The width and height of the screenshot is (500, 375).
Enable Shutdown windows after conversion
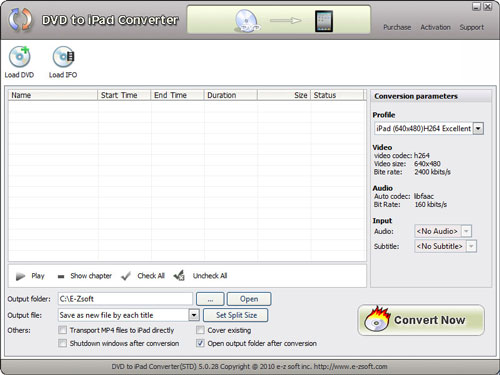click(x=62, y=343)
